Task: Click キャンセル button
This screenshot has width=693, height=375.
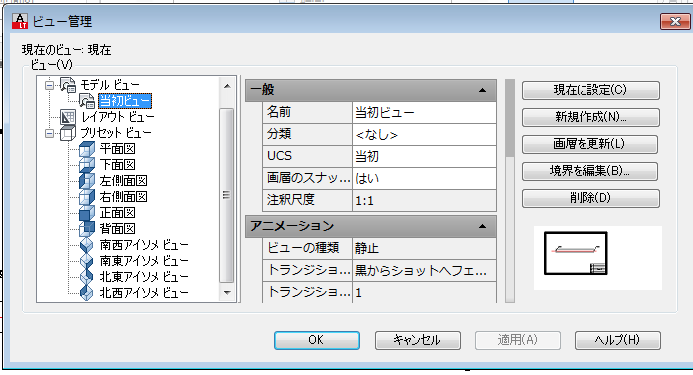Action: coord(418,340)
